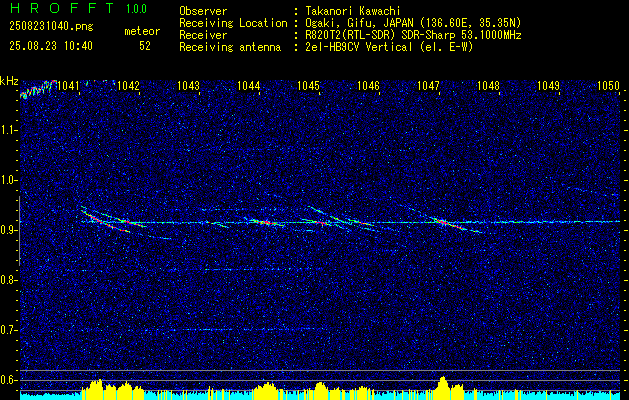Click the 1044 time marker
The image size is (629, 400).
click(x=248, y=85)
